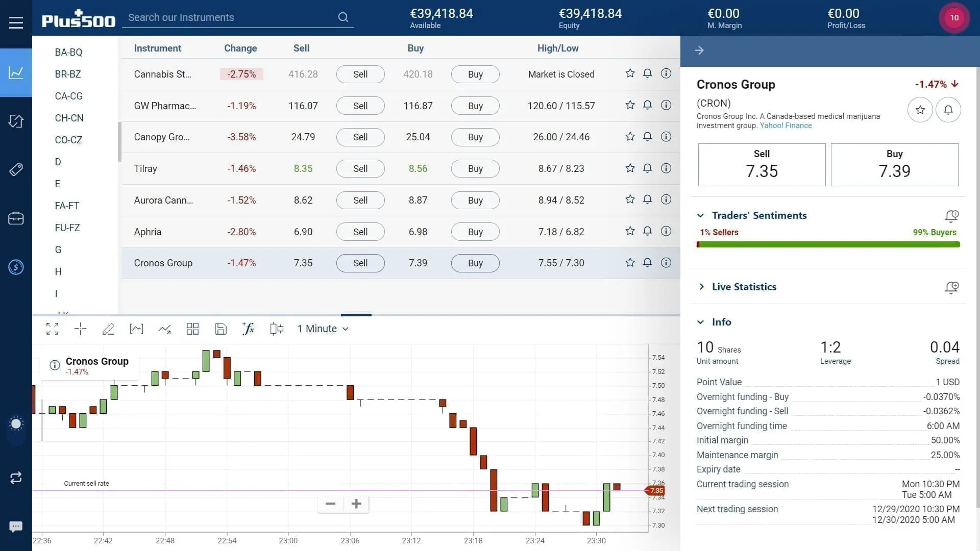This screenshot has width=980, height=551.
Task: Click the search magnifier icon
Action: (x=343, y=17)
